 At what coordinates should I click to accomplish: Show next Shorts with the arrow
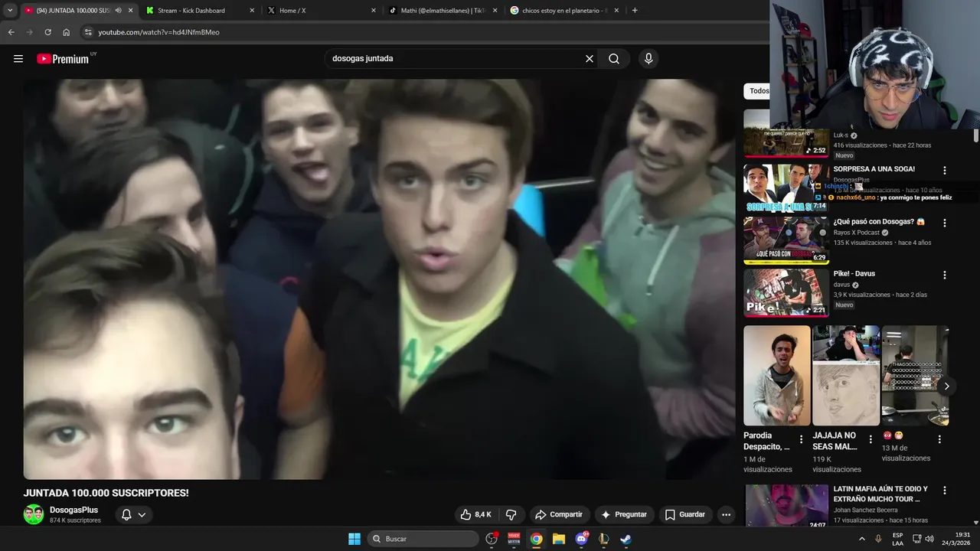(x=946, y=386)
